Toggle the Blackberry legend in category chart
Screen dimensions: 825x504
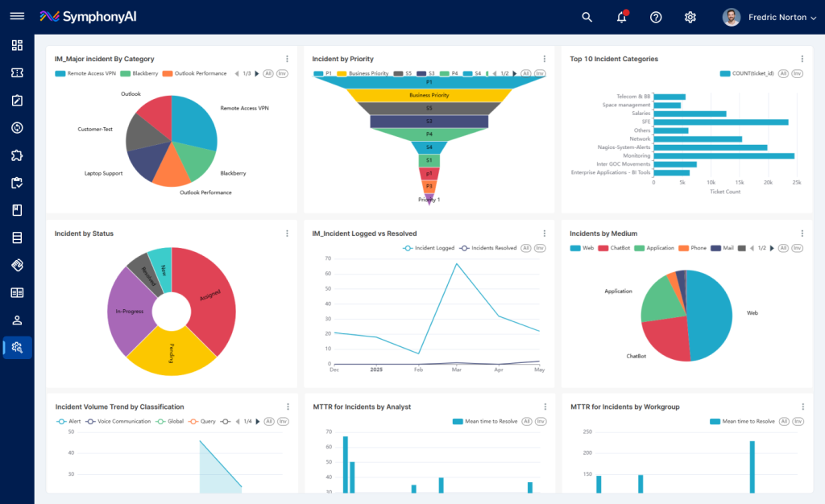139,73
